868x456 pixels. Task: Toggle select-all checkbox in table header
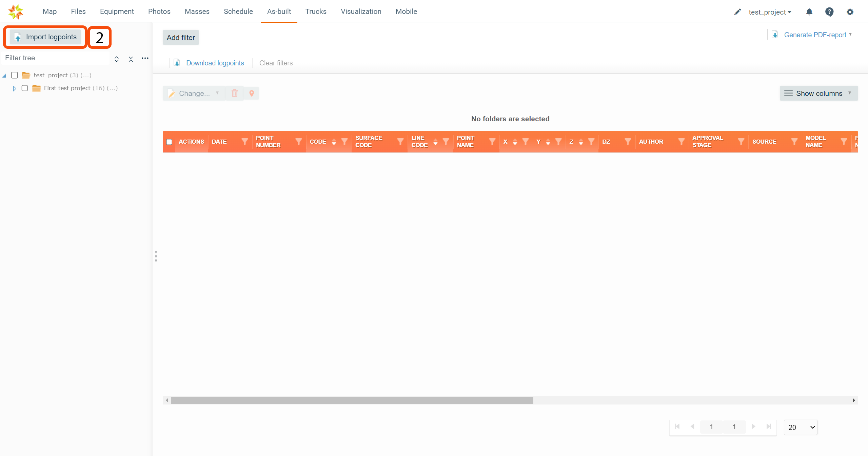(x=169, y=142)
